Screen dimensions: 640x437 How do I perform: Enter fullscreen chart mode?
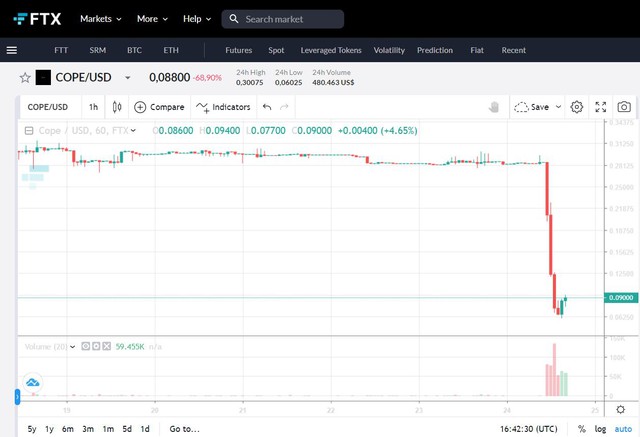pos(600,107)
